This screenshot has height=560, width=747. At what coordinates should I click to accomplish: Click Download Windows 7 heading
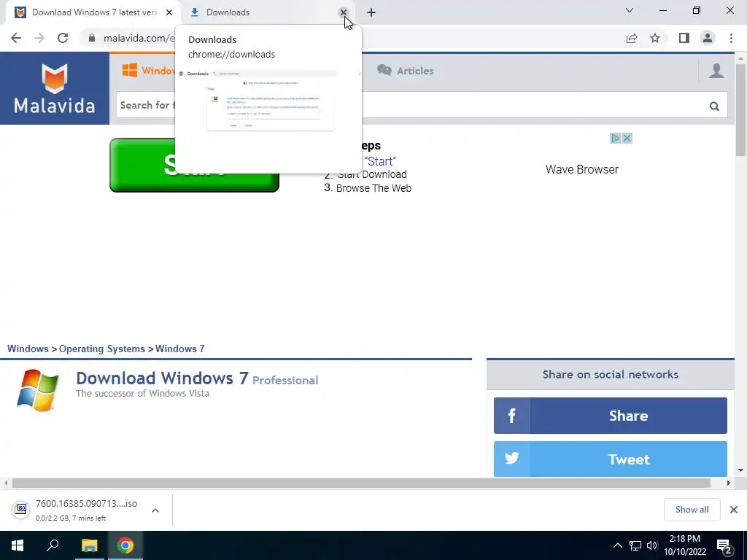coord(162,378)
